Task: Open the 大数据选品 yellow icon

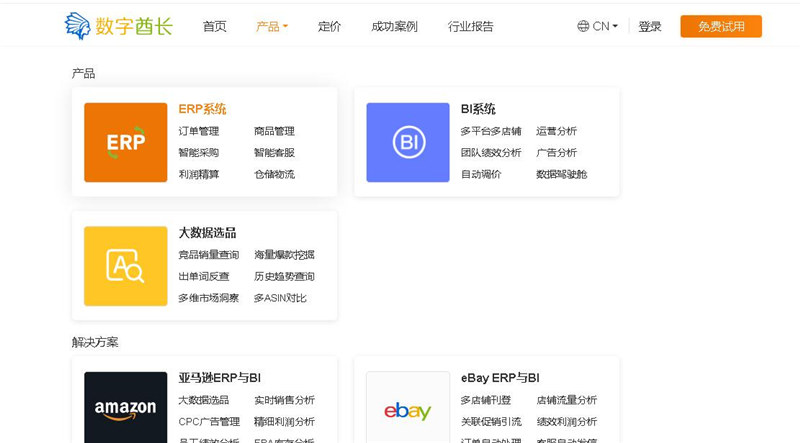Action: pos(126,266)
